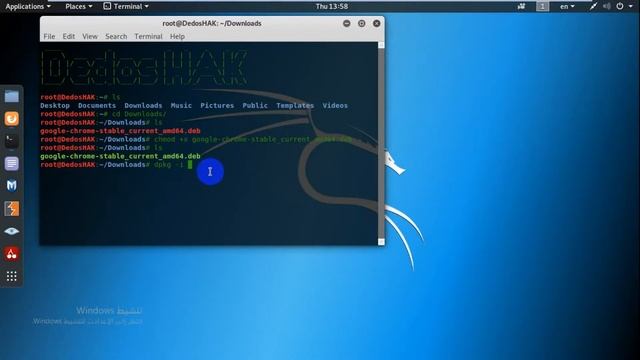Maximize the terminal window
Image resolution: width=640 pixels, height=360 pixels.
pyautogui.click(x=362, y=24)
